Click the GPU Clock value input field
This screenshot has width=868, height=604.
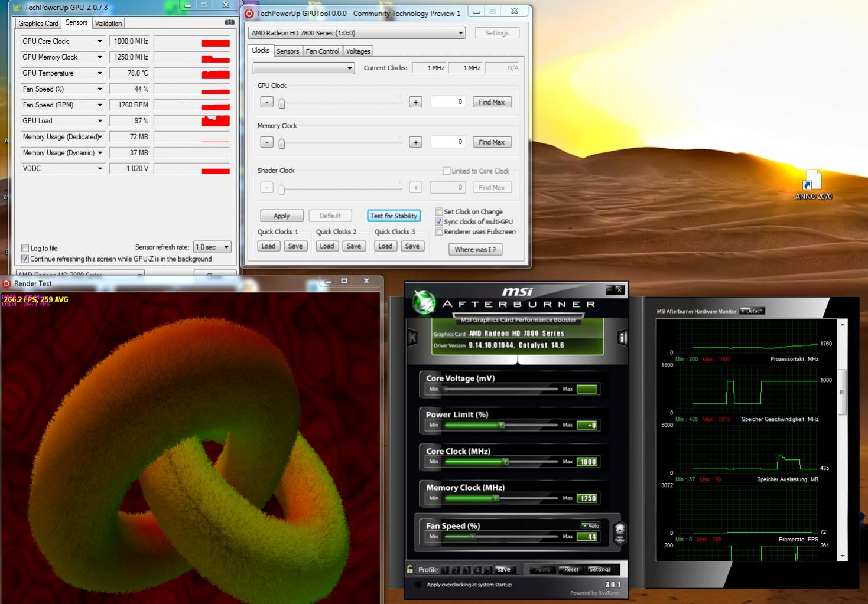coord(448,102)
